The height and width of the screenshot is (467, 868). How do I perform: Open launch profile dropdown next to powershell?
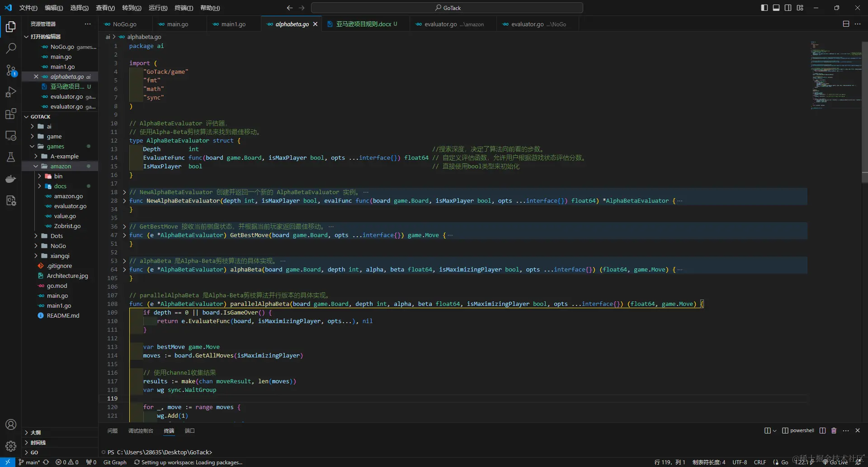(774, 430)
